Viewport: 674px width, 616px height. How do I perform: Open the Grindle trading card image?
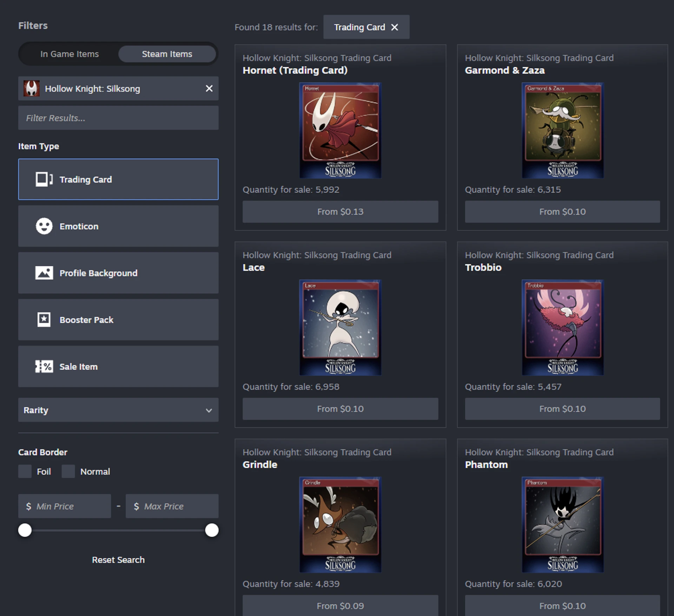[340, 524]
